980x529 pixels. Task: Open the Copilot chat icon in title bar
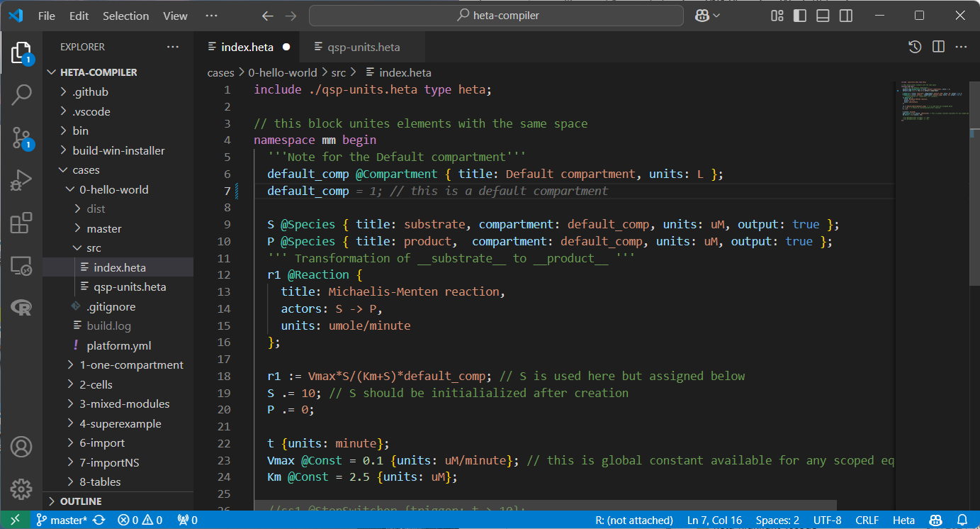point(702,16)
